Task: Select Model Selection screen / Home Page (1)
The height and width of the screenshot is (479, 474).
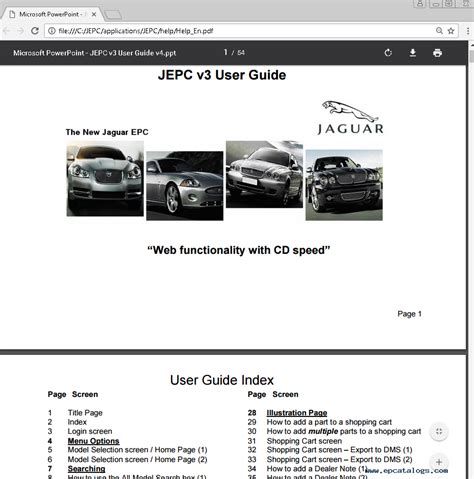Action: [137, 450]
